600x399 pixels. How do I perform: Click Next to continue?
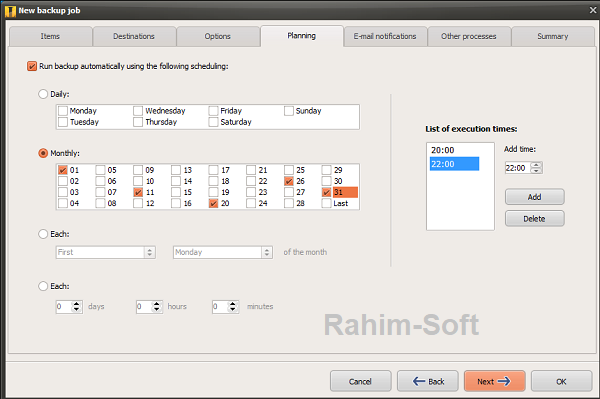pyautogui.click(x=494, y=381)
